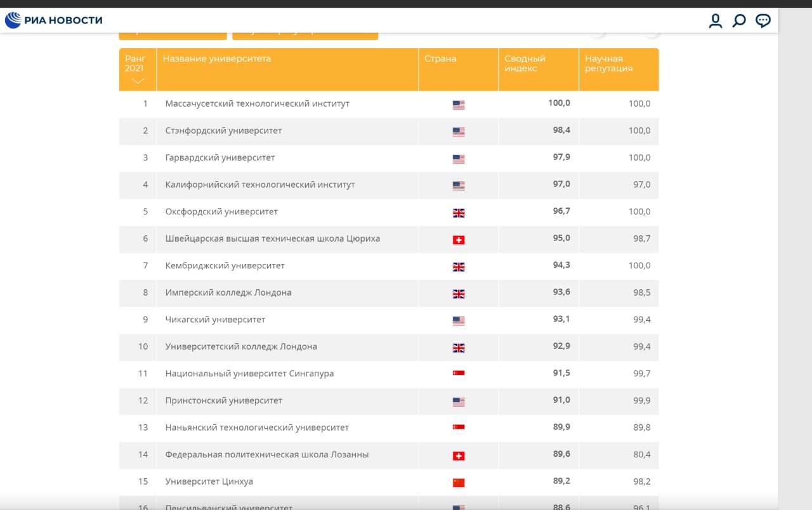
Task: Click composite index value 93,1
Action: [561, 318]
